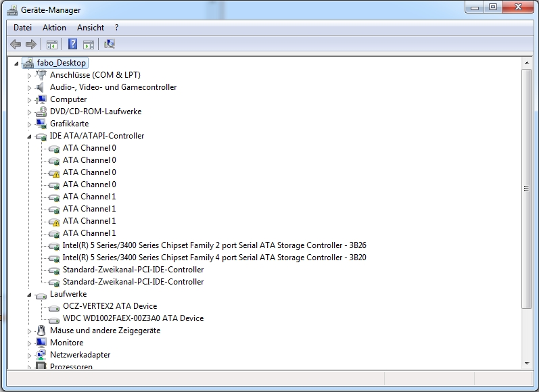Expand the Anschlüsse (COM & LPT) node
The width and height of the screenshot is (539, 392).
click(x=29, y=76)
